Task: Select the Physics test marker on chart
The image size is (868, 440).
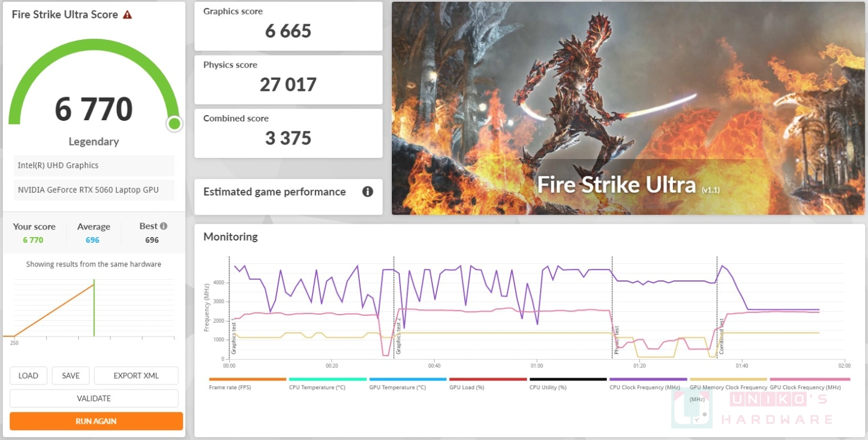Action: click(x=617, y=341)
